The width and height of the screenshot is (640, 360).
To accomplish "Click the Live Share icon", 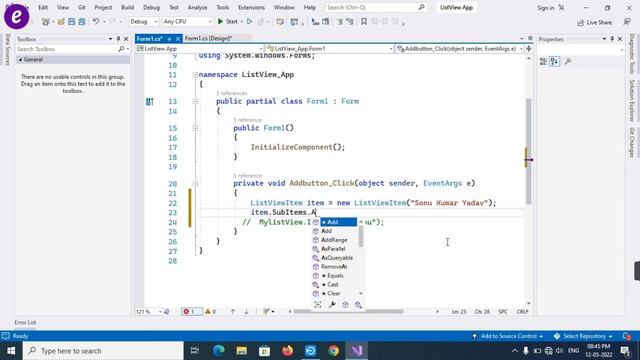I will (580, 22).
